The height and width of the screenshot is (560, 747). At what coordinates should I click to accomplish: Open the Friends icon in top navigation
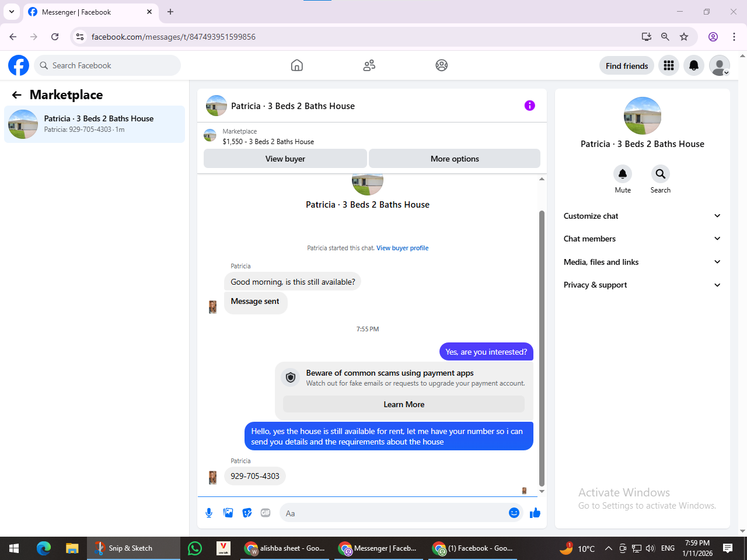pyautogui.click(x=369, y=65)
